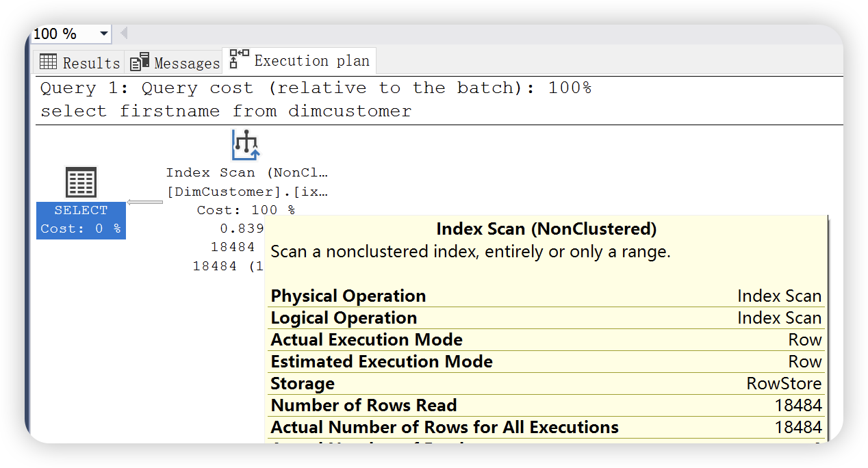Click the left scroll arrow beside zoom

[x=124, y=33]
